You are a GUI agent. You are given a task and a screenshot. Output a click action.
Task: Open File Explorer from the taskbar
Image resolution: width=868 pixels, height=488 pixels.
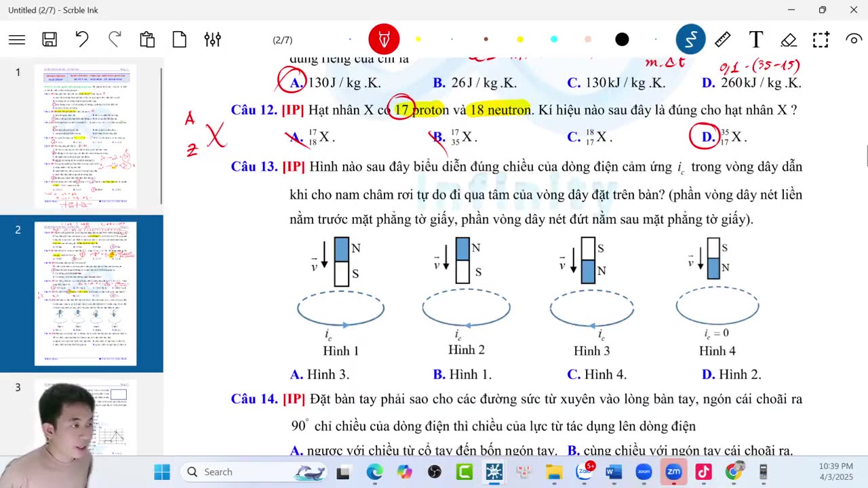pyautogui.click(x=554, y=472)
